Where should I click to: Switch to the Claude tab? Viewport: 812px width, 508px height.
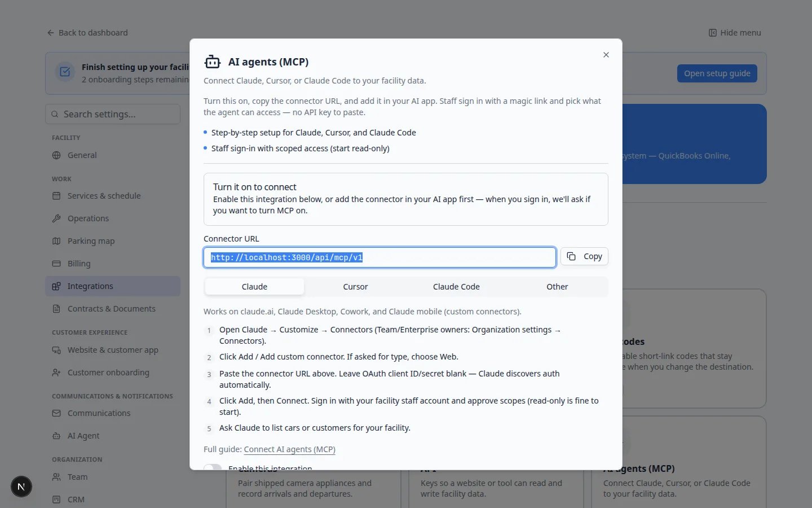coord(254,287)
